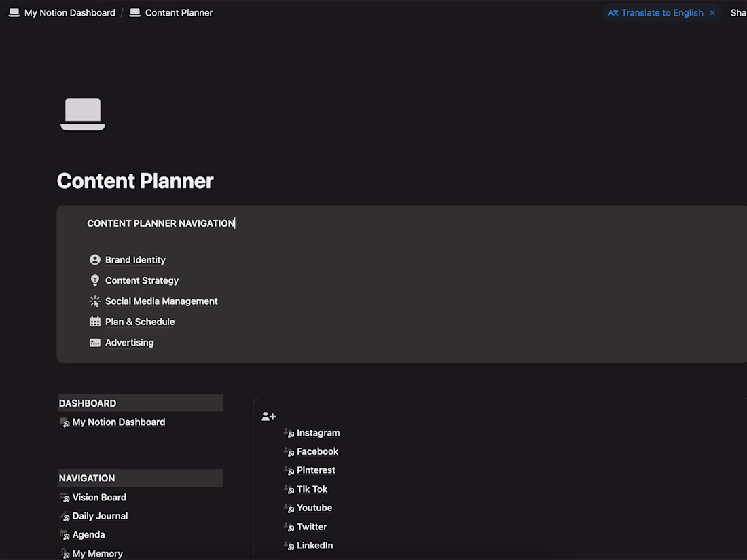This screenshot has height=560, width=747.
Task: Dismiss the Translate to English prompt
Action: [x=712, y=13]
